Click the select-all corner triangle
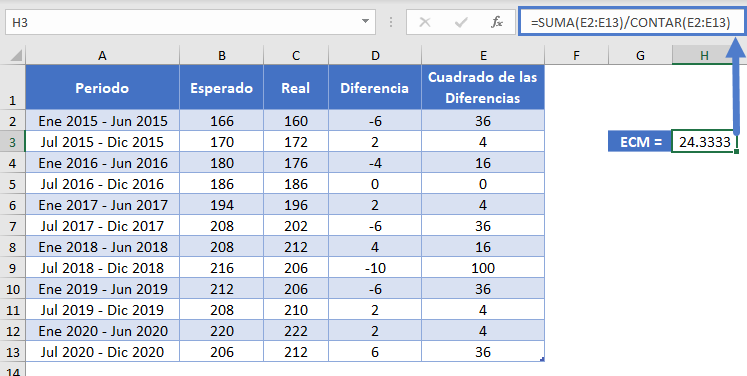The width and height of the screenshot is (747, 376). pos(16,56)
